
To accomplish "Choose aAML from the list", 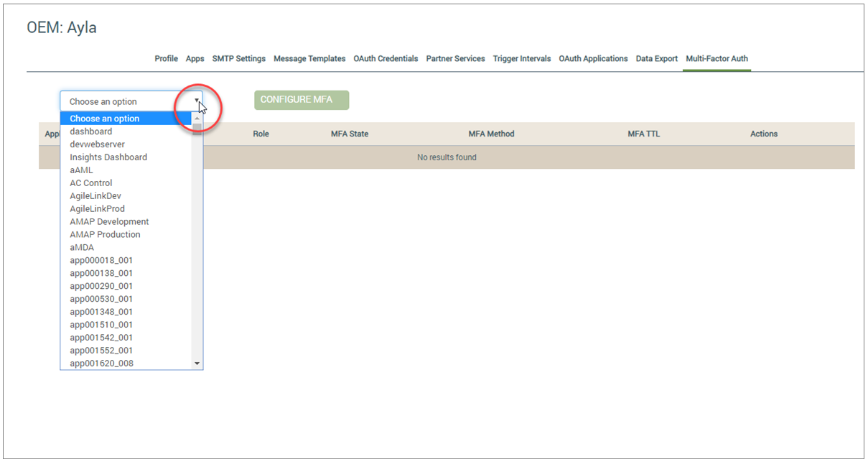I will tap(126, 170).
